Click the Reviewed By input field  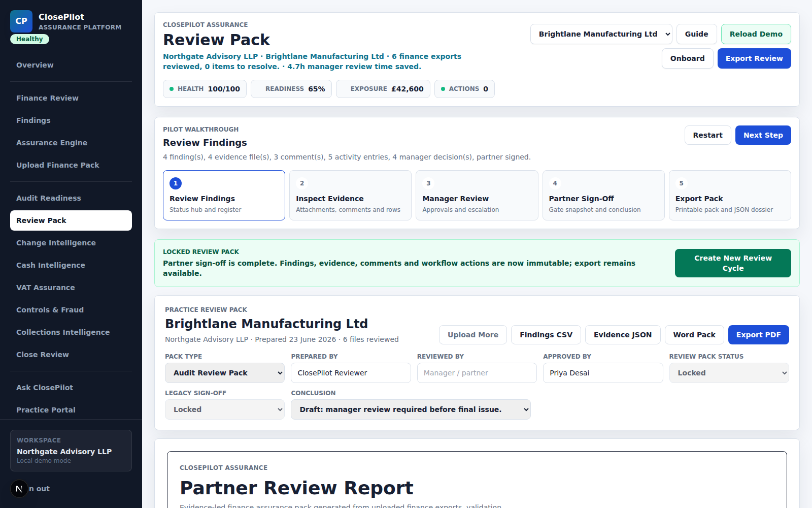477,373
